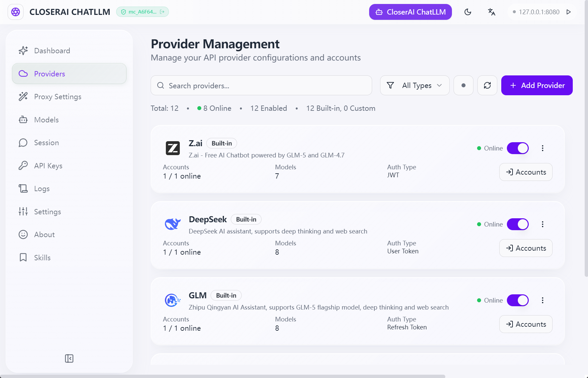Click the Settings sliders icon
This screenshot has width=588, height=378.
23,212
